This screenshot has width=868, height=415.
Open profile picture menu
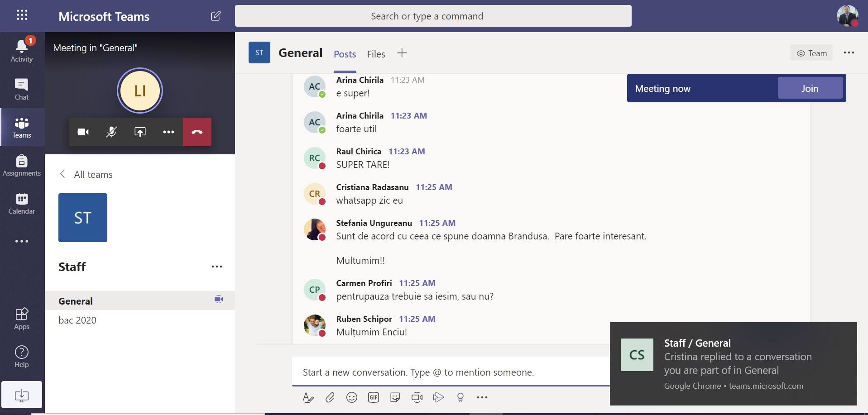[x=847, y=16]
